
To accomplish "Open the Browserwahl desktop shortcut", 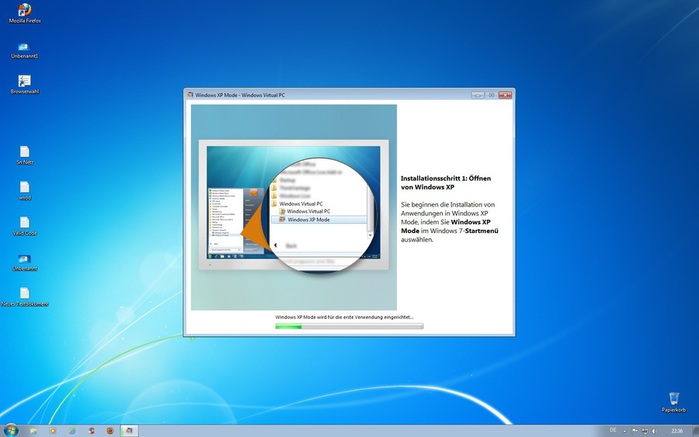I will tap(25, 85).
